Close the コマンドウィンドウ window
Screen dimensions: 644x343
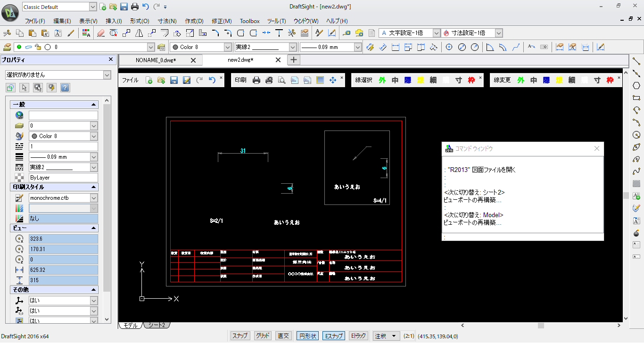coord(597,148)
